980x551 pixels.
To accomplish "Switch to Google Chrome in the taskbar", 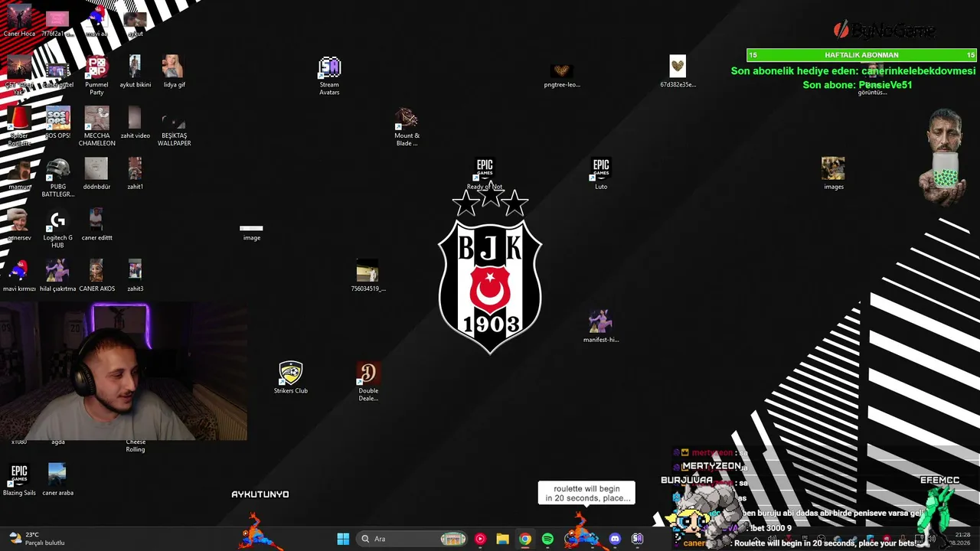I will coord(524,539).
